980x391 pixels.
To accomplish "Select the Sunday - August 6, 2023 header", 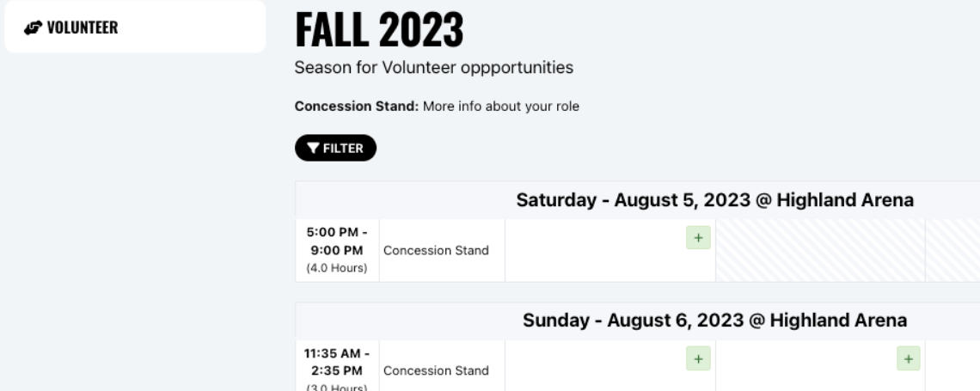I will point(714,321).
